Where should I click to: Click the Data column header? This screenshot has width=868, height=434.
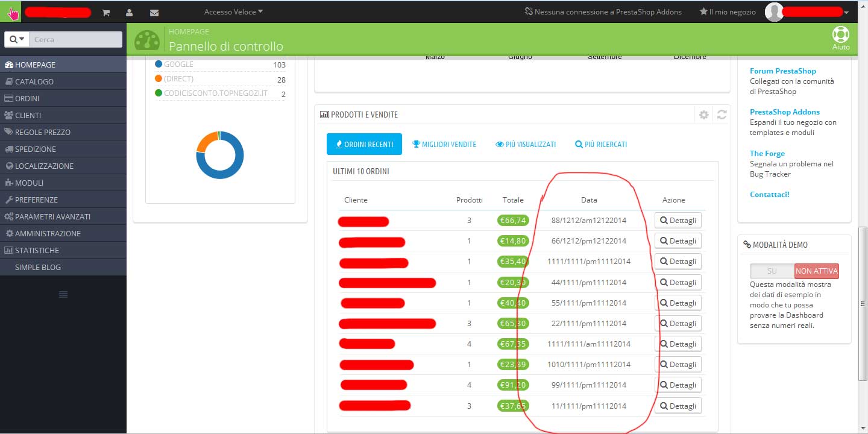(x=589, y=200)
